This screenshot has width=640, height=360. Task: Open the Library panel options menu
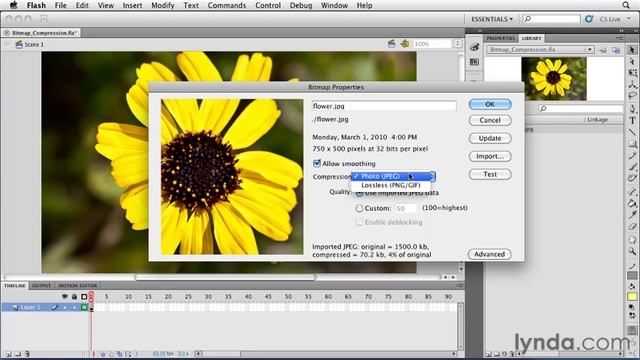620,38
